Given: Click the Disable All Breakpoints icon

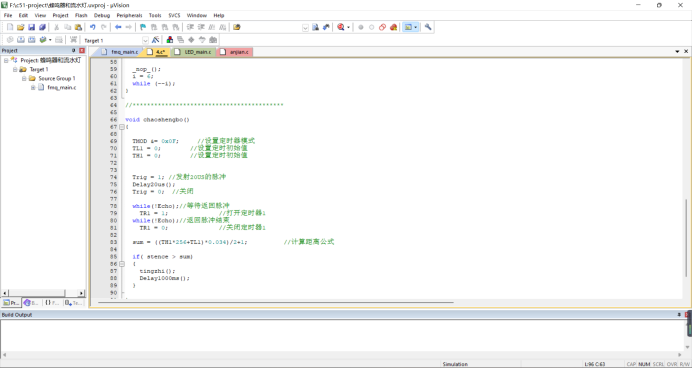Looking at the screenshot, I should tap(382, 27).
